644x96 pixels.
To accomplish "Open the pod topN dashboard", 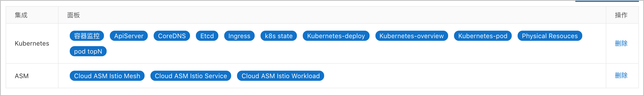I will tap(88, 51).
